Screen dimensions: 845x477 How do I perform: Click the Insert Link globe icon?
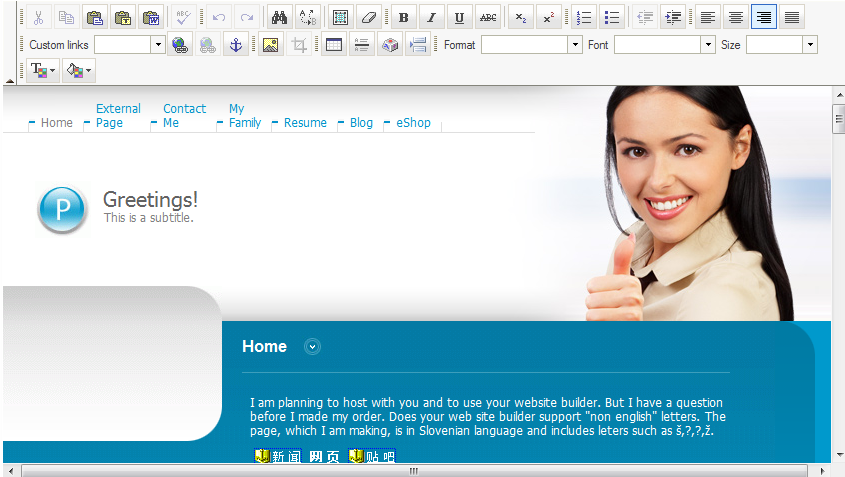[180, 45]
